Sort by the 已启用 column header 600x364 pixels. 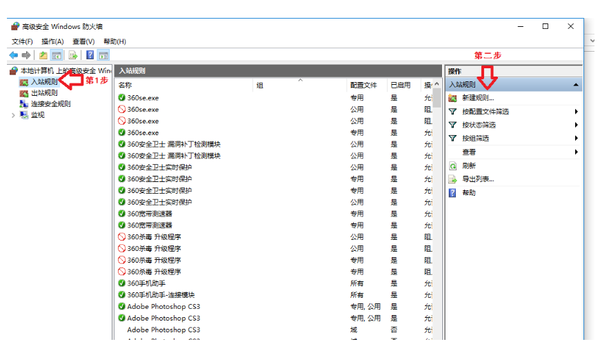coord(403,85)
